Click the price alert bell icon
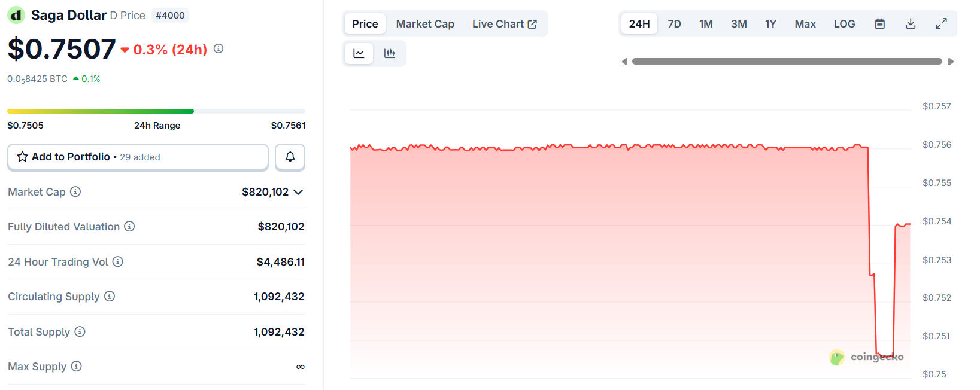 pyautogui.click(x=290, y=157)
